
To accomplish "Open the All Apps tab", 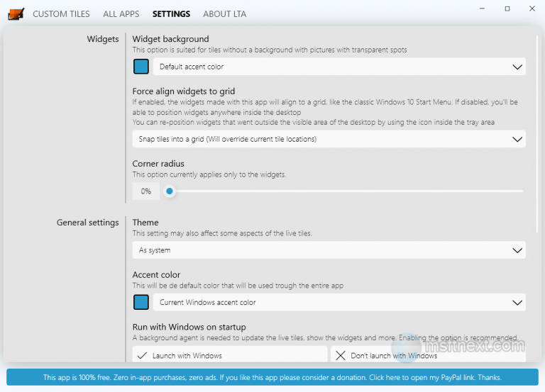I will tap(121, 14).
